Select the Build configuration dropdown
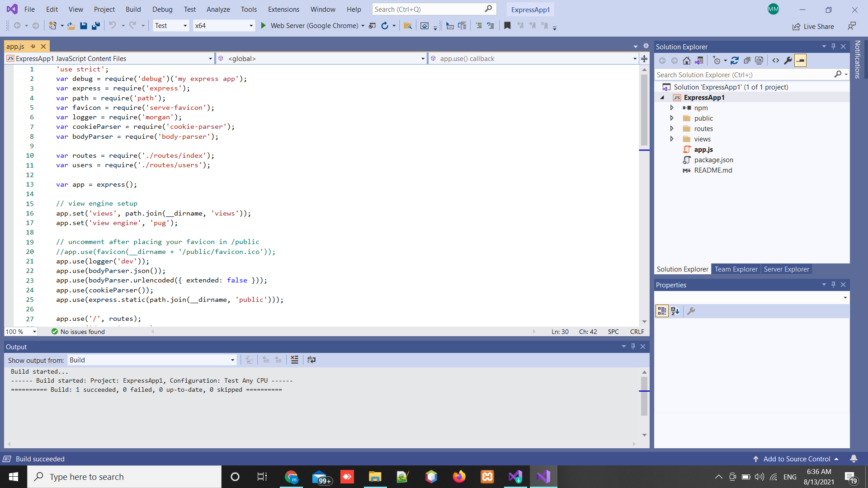 [x=170, y=25]
